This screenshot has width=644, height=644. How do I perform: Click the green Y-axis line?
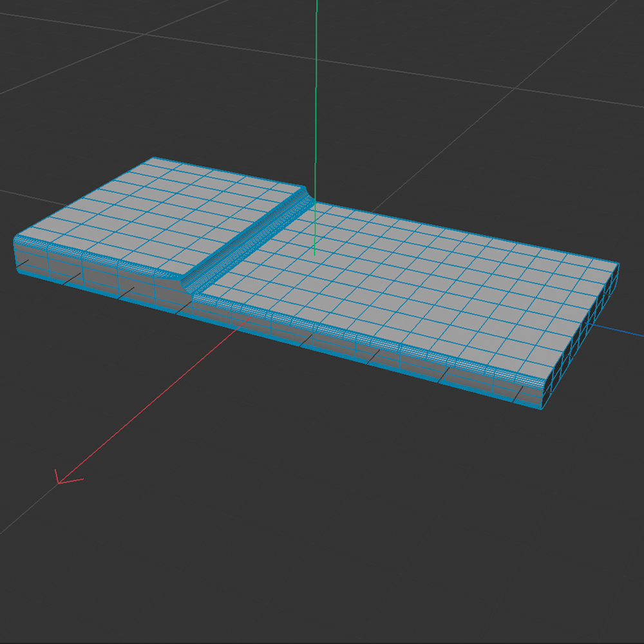click(316, 97)
